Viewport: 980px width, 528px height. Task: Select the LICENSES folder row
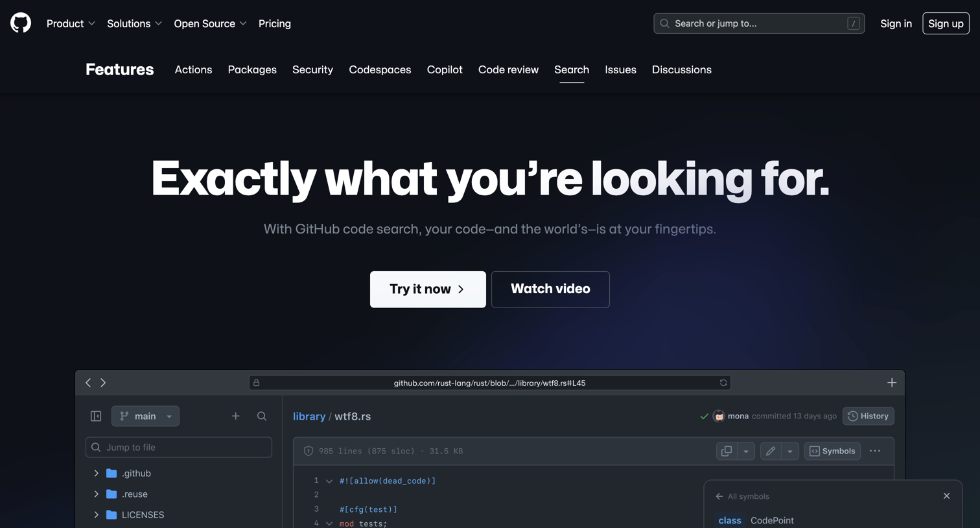(x=179, y=515)
